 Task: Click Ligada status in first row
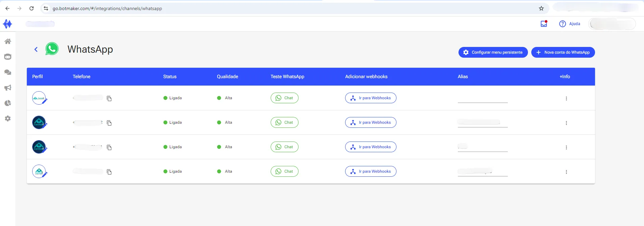(172, 98)
